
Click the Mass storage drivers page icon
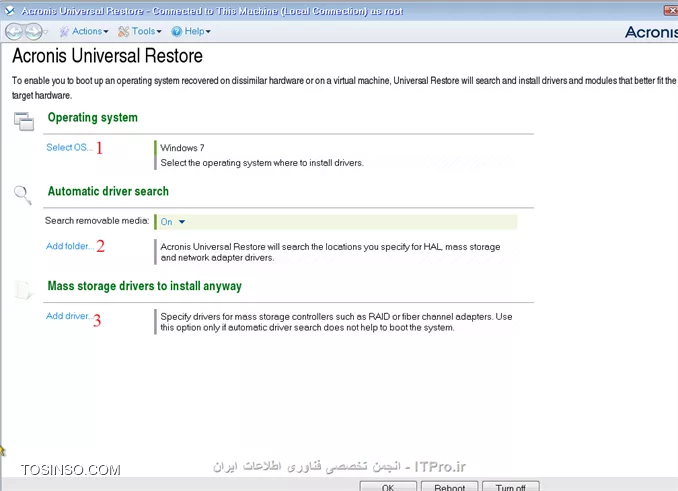pyautogui.click(x=23, y=290)
